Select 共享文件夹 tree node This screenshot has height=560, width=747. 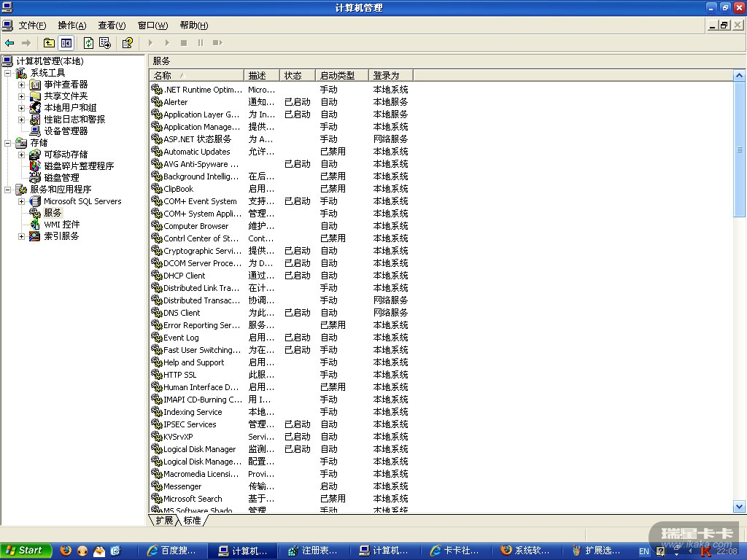click(66, 96)
